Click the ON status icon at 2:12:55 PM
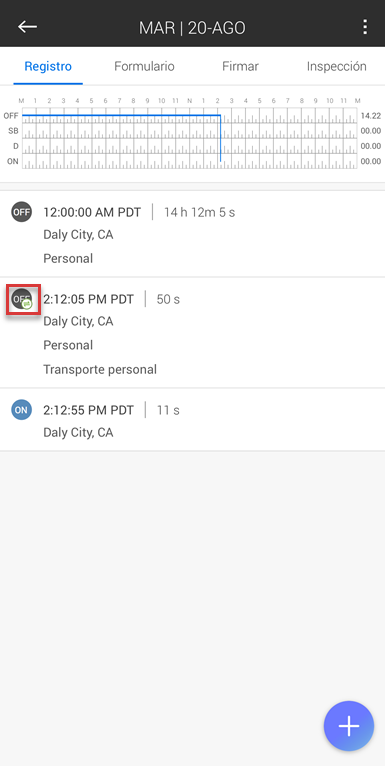The height and width of the screenshot is (767, 385). pyautogui.click(x=22, y=410)
